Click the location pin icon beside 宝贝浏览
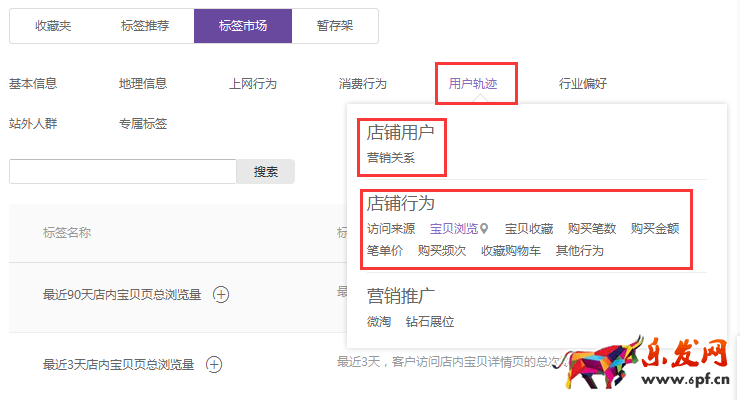 tap(484, 229)
